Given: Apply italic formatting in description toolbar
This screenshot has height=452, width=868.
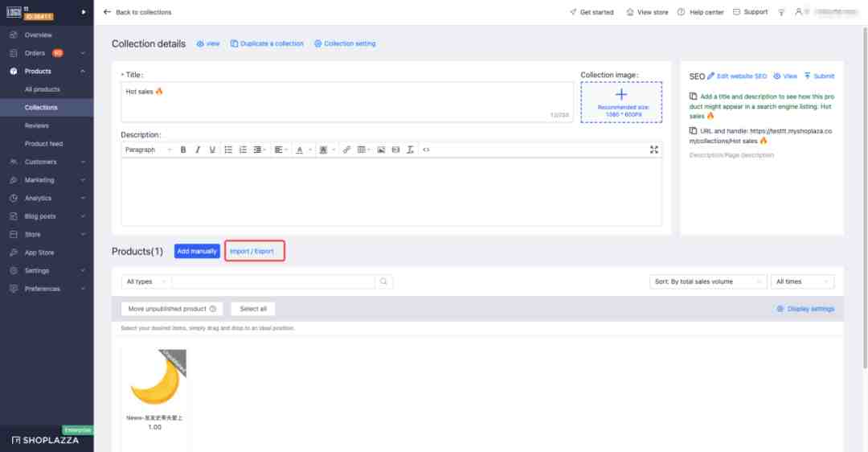Looking at the screenshot, I should pyautogui.click(x=198, y=150).
